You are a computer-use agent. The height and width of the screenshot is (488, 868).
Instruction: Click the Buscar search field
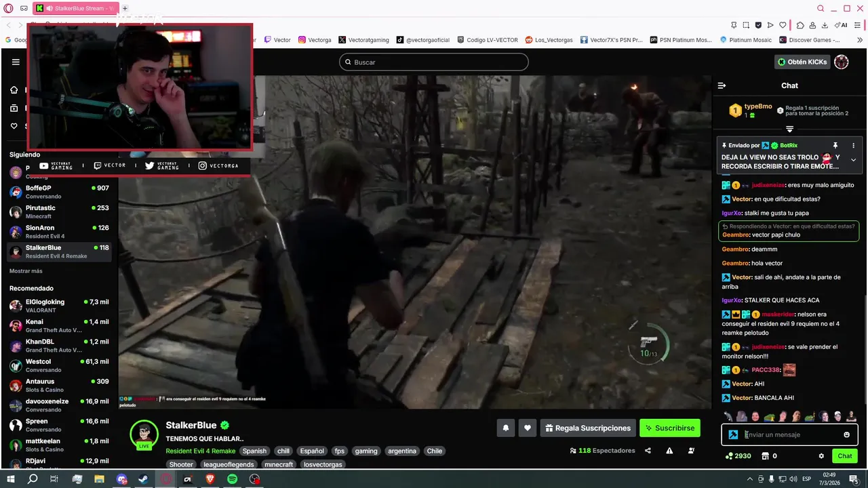[x=433, y=62]
